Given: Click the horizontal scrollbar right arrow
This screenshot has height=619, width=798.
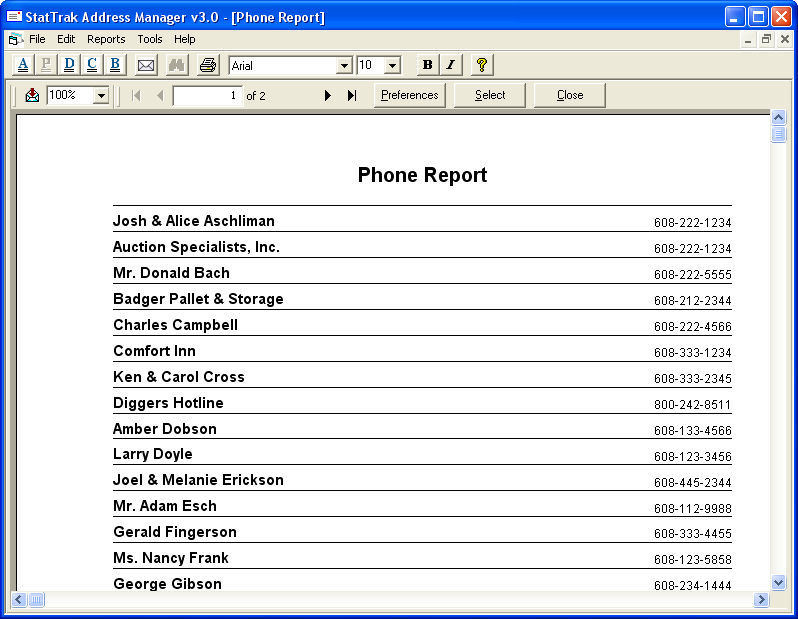Looking at the screenshot, I should click(761, 600).
